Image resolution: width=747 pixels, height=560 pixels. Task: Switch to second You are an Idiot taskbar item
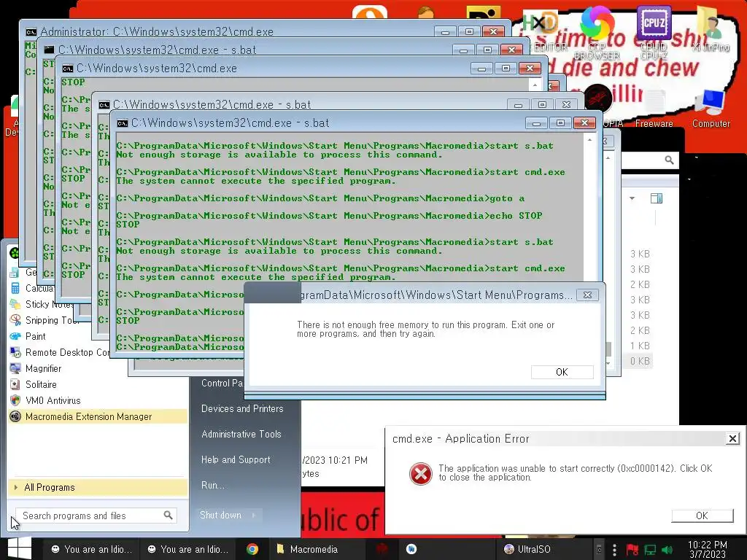(187, 549)
